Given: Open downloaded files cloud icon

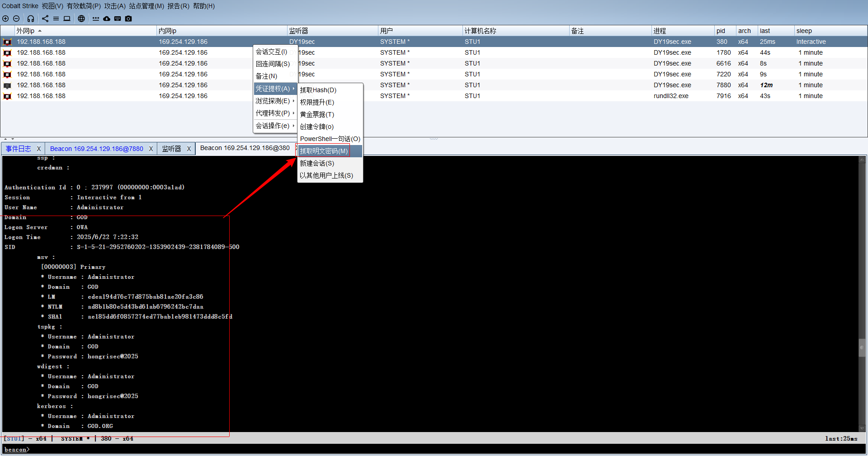Looking at the screenshot, I should point(107,19).
